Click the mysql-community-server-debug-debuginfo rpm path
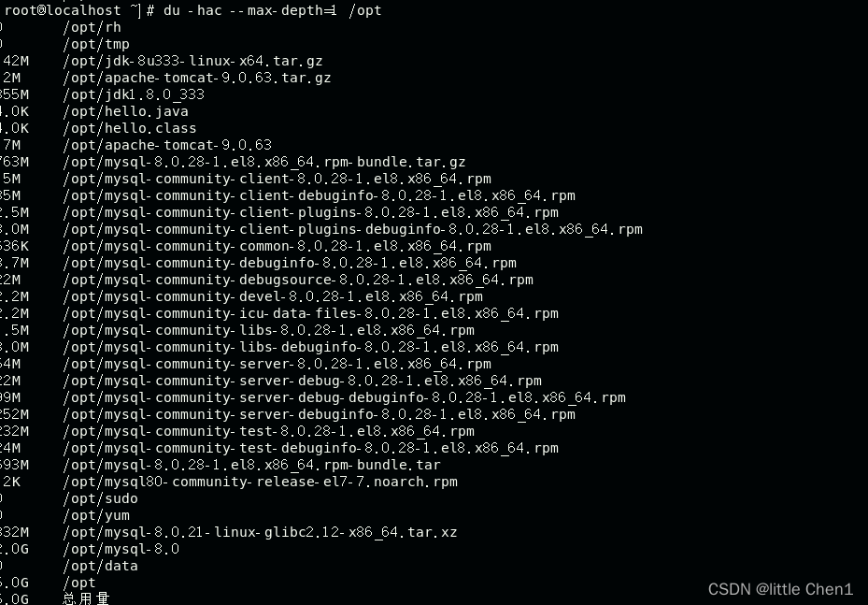This screenshot has height=605, width=868. click(x=345, y=397)
